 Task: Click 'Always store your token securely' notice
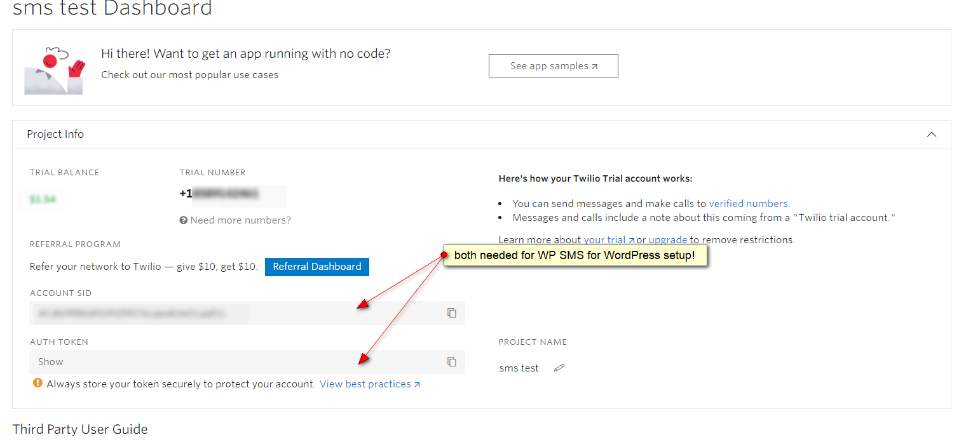click(x=181, y=384)
